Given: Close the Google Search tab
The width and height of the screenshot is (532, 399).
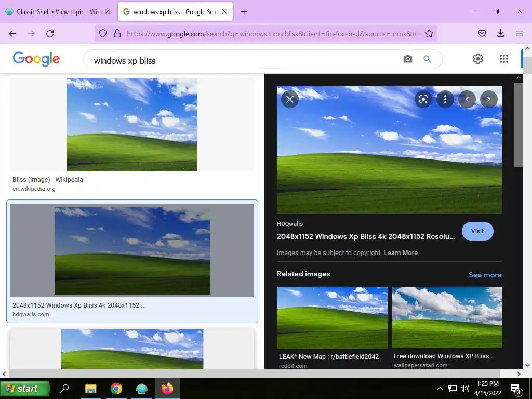Looking at the screenshot, I should point(224,11).
